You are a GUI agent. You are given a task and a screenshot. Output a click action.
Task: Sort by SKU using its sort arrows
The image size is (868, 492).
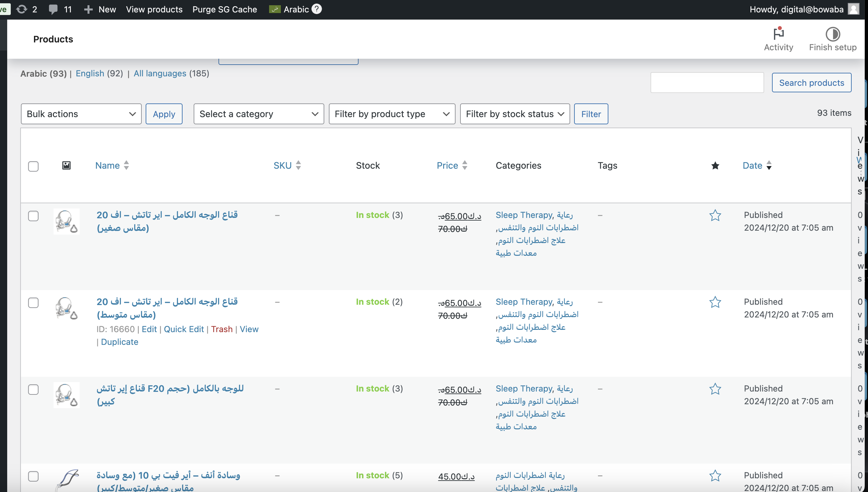(298, 165)
